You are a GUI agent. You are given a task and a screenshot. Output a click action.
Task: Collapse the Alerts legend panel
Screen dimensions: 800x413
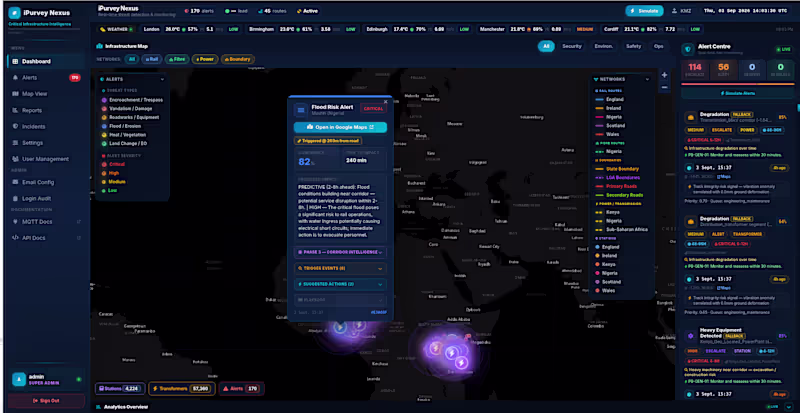162,80
